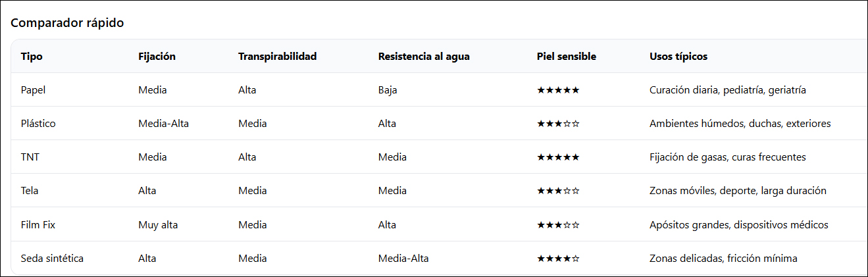Click the Tipo column header
Viewport: 868px width, 277px height.
click(32, 57)
